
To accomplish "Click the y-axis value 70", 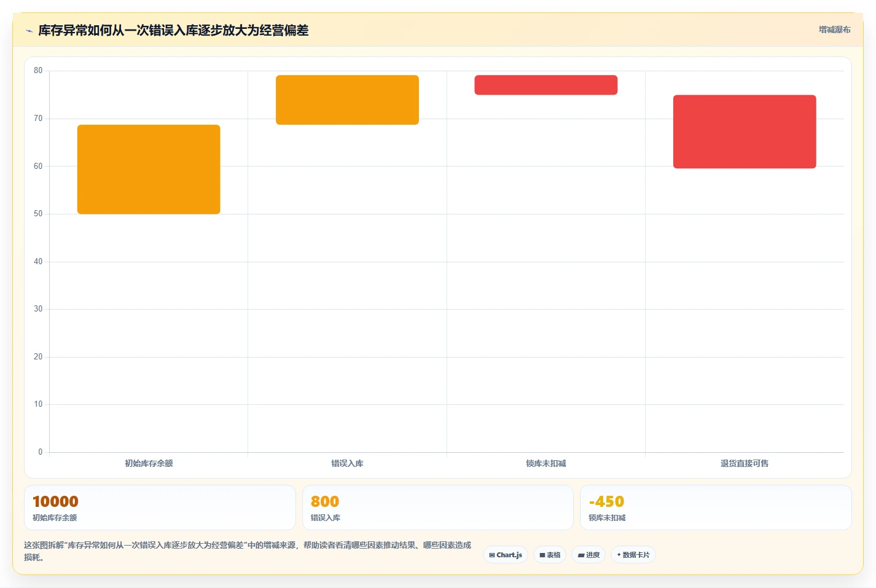I will [x=38, y=119].
